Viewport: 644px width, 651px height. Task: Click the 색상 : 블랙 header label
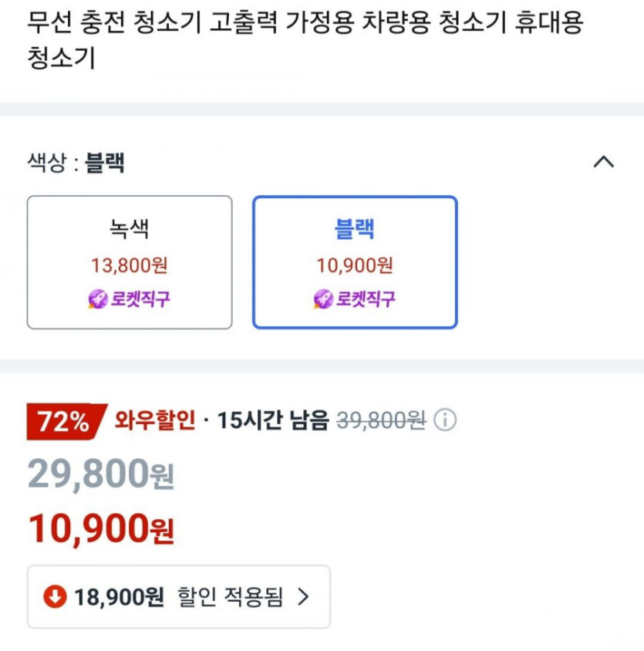click(x=76, y=163)
